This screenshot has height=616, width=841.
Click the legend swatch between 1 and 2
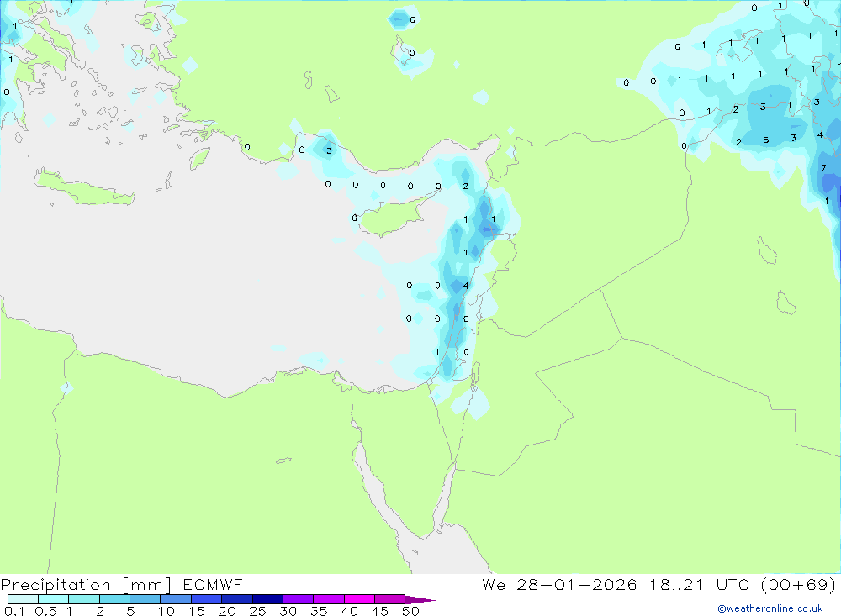tap(83, 599)
